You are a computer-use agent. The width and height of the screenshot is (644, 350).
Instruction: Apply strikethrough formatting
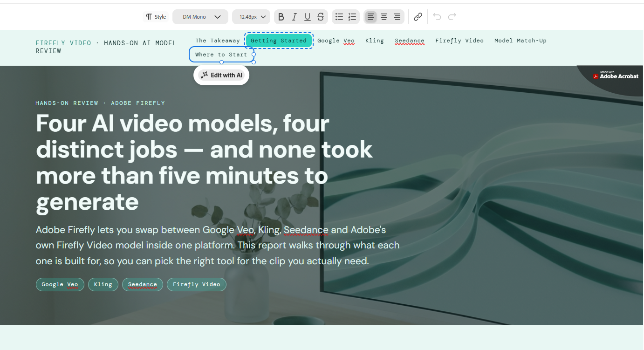pos(321,17)
